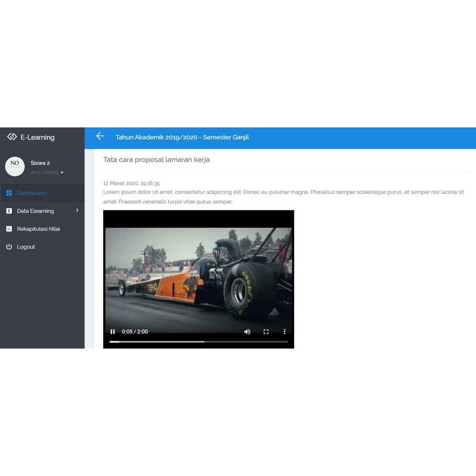Pause the playing video
The image size is (476, 476).
point(112,331)
